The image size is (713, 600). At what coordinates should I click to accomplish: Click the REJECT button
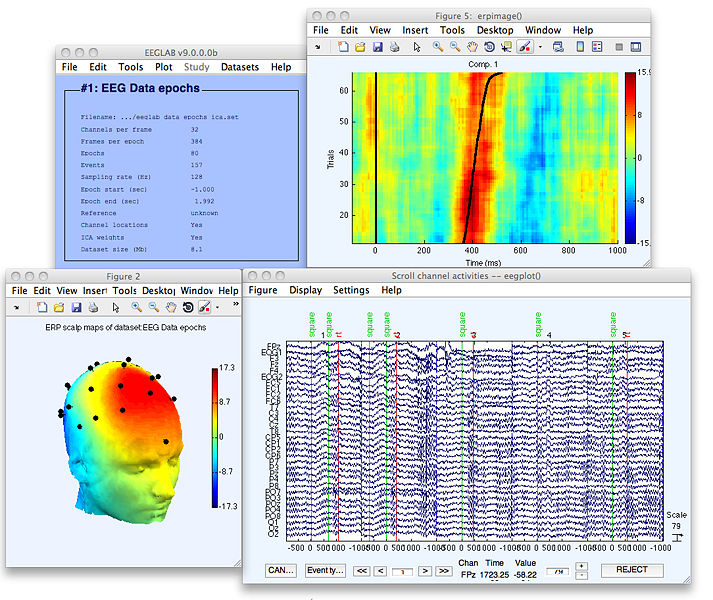(631, 570)
